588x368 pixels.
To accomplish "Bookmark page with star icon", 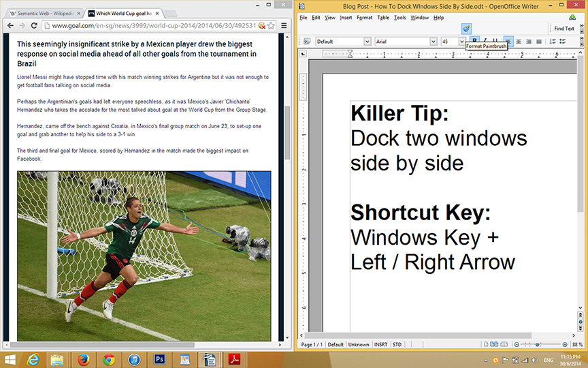I will tap(271, 25).
